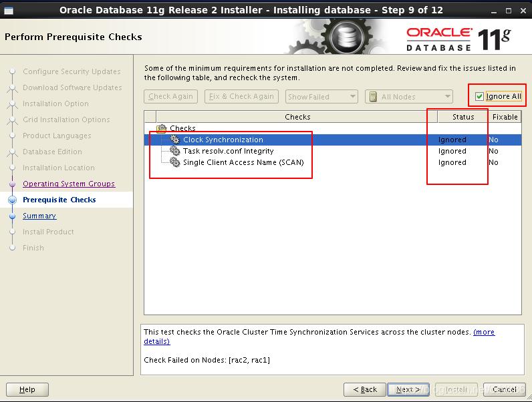The width and height of the screenshot is (532, 402).
Task: Select the Prerequisite Checks step
Action: click(x=59, y=200)
